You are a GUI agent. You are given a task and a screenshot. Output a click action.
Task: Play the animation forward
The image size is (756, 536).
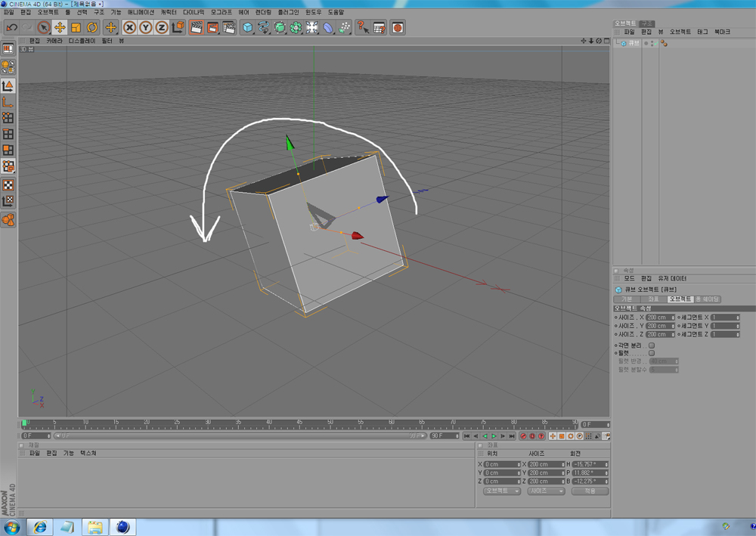pyautogui.click(x=494, y=436)
